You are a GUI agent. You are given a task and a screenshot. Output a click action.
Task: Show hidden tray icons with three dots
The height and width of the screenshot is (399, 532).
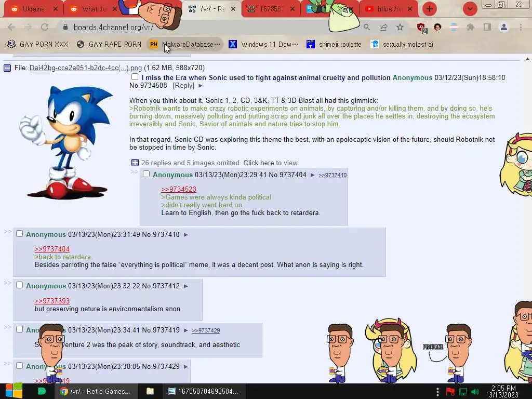(x=437, y=392)
